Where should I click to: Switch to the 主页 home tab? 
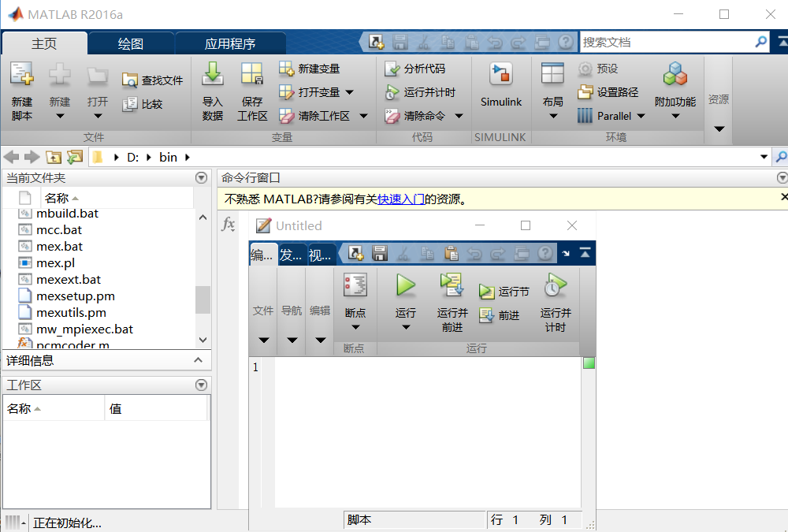tap(44, 43)
